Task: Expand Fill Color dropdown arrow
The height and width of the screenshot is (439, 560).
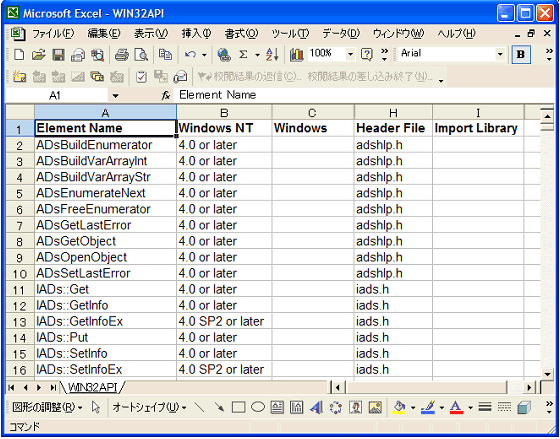Action: (413, 408)
